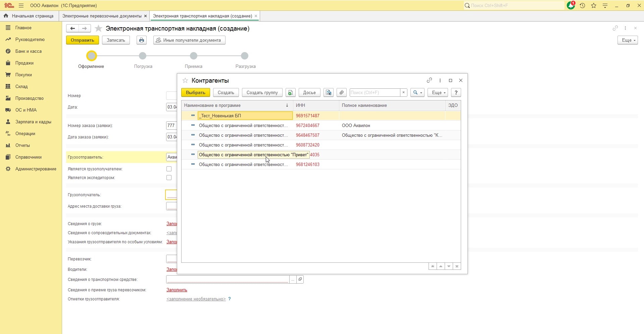Jump to last row of list arrow
The height and width of the screenshot is (334, 644).
click(457, 266)
